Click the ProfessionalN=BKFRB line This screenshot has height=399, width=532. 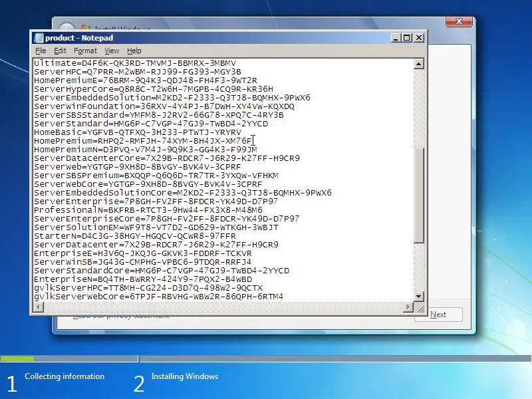point(148,210)
